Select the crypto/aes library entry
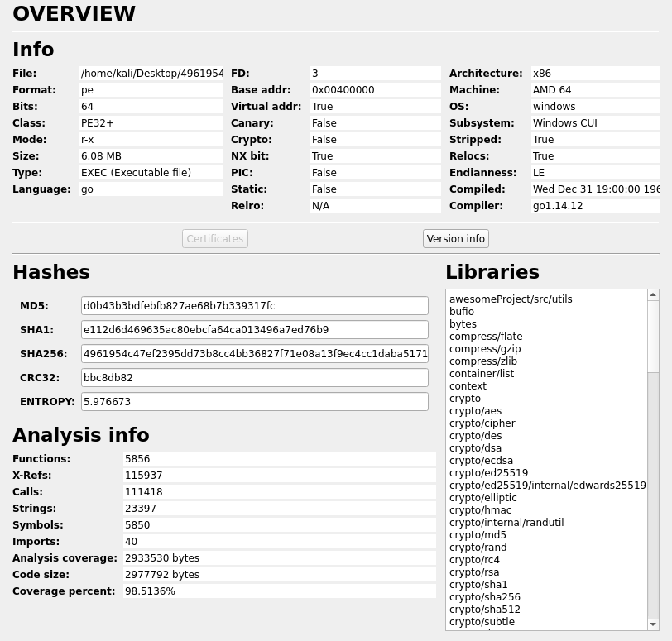 tap(475, 411)
